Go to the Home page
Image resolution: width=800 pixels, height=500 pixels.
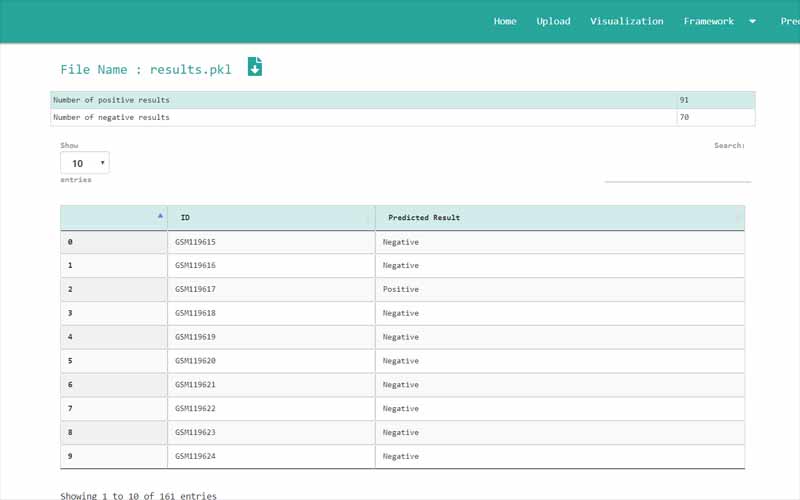click(x=505, y=21)
